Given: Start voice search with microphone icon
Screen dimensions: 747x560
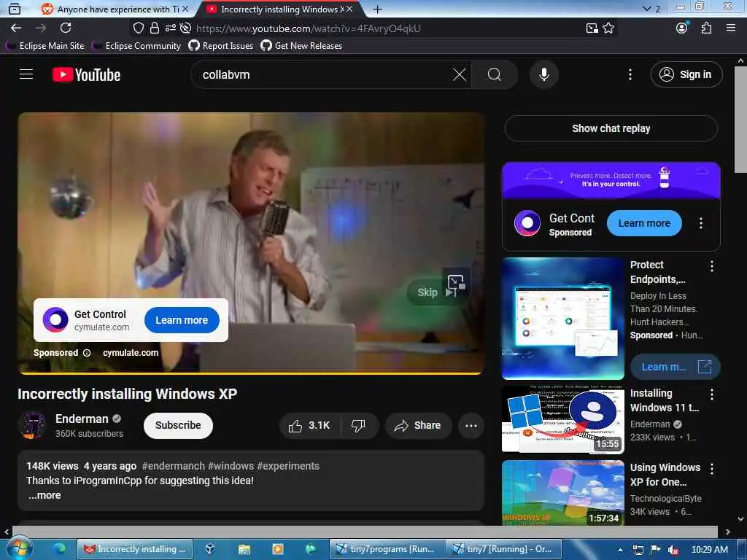Looking at the screenshot, I should (543, 74).
